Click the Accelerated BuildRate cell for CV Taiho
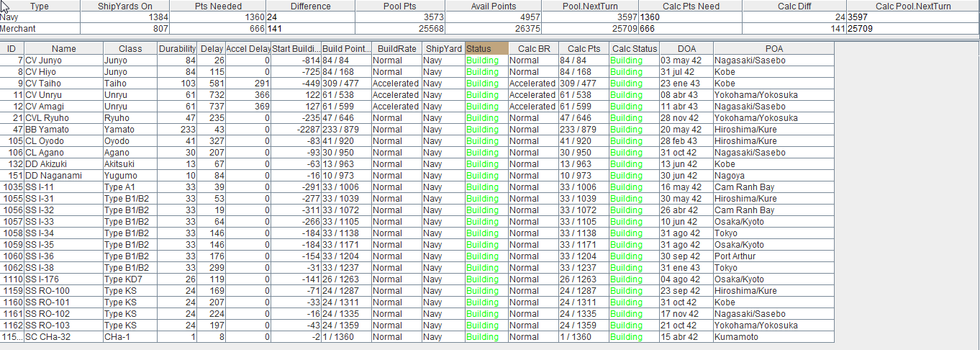The height and width of the screenshot is (350, 980). tap(396, 84)
